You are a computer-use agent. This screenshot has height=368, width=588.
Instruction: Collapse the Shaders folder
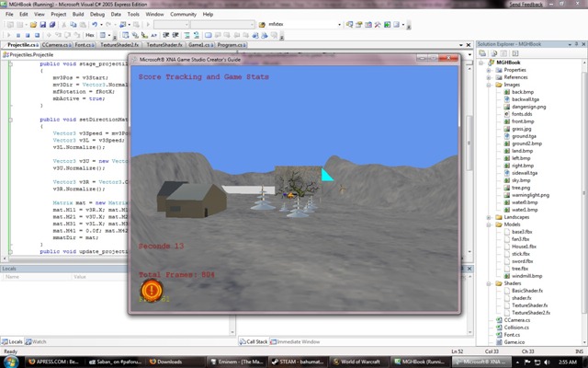489,283
